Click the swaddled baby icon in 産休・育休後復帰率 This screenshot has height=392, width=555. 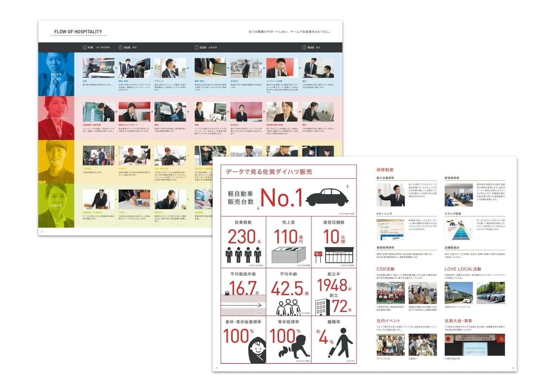(257, 350)
